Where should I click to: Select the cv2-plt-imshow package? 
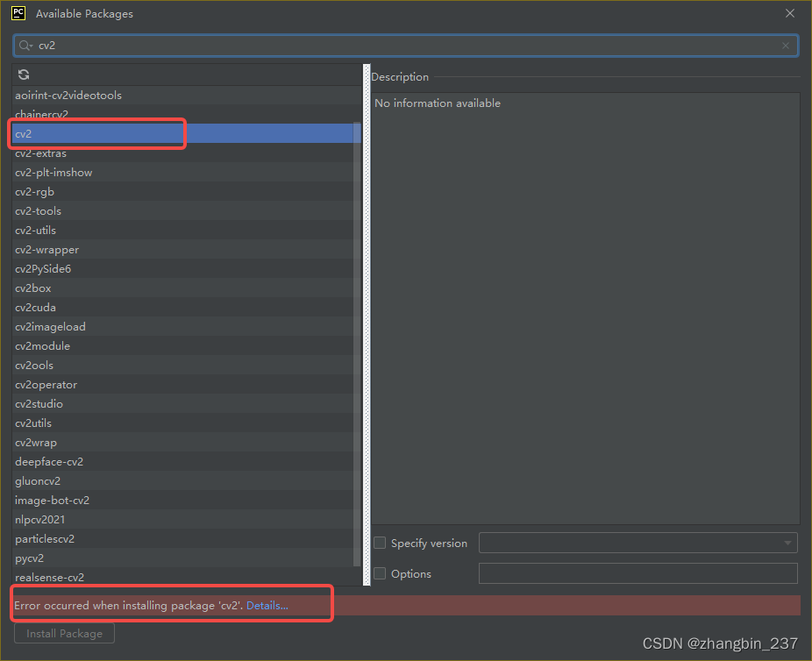(187, 173)
